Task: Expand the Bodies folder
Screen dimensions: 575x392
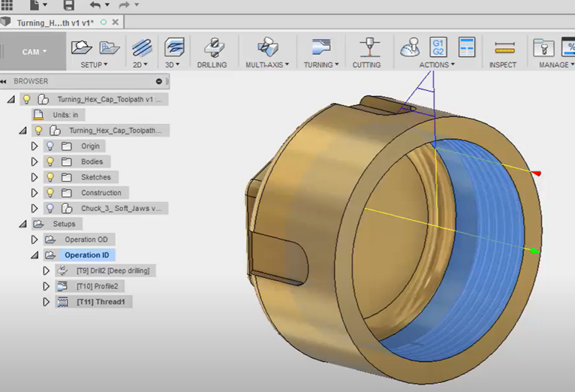Action: point(35,161)
